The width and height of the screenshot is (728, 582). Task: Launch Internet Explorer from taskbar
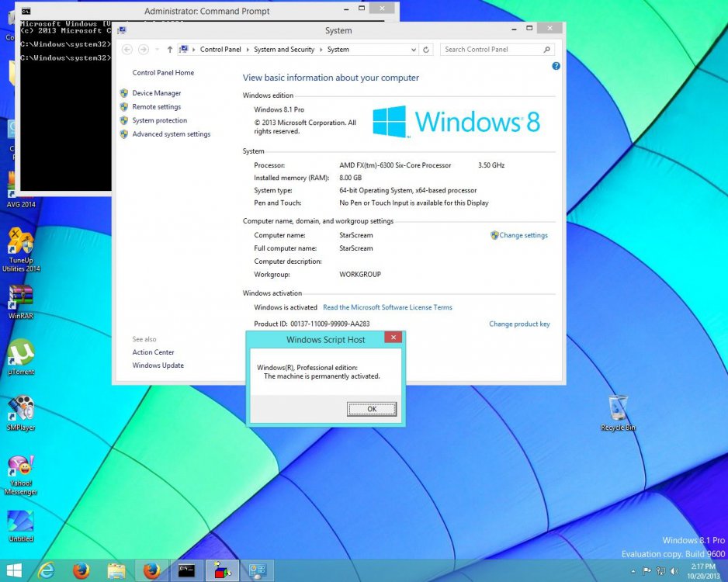click(46, 570)
